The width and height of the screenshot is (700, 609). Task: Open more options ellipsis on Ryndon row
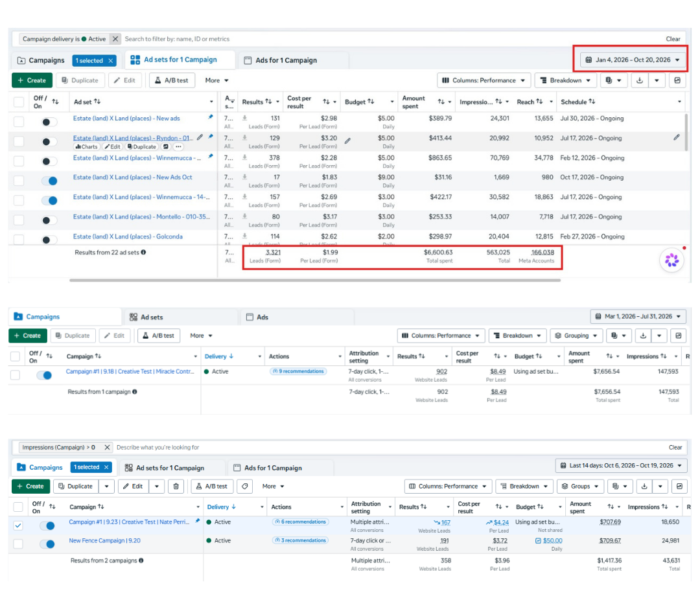point(178,147)
